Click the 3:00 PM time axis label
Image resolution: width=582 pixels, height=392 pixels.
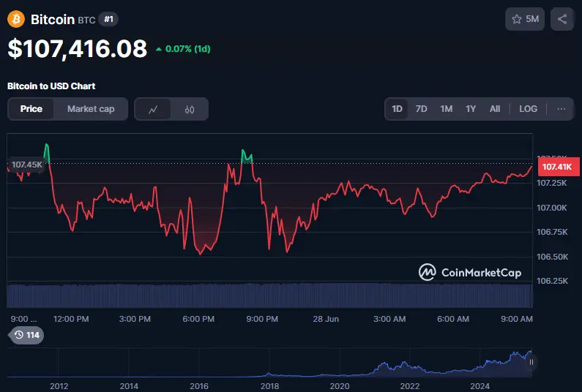coord(135,319)
